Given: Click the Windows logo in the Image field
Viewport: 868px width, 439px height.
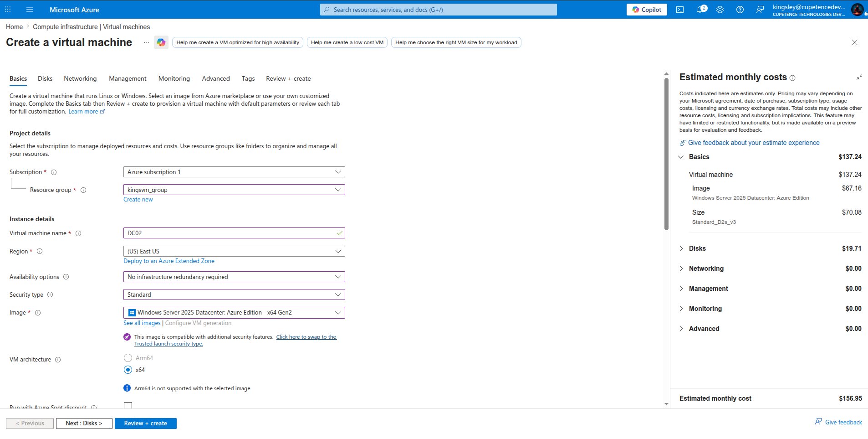Looking at the screenshot, I should 132,313.
